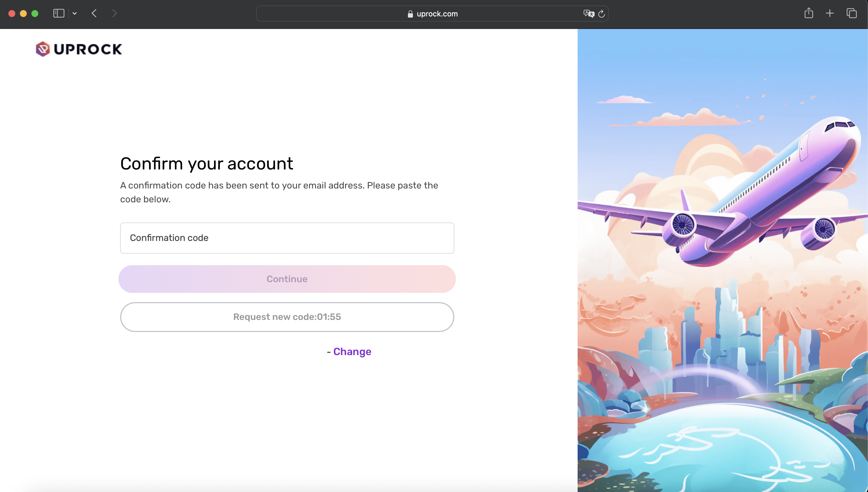868x492 pixels.
Task: Toggle the Safari sidebar icon
Action: [59, 14]
